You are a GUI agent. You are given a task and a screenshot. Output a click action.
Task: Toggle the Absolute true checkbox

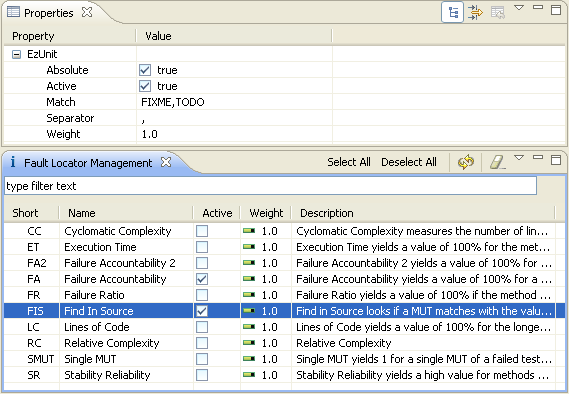(145, 70)
